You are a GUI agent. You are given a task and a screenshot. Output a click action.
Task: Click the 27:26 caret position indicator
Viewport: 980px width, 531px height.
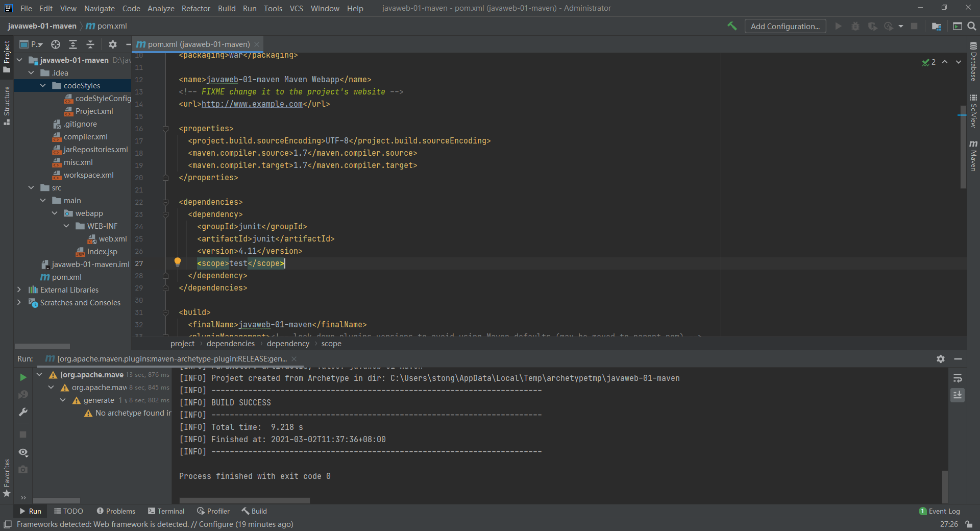click(x=949, y=524)
